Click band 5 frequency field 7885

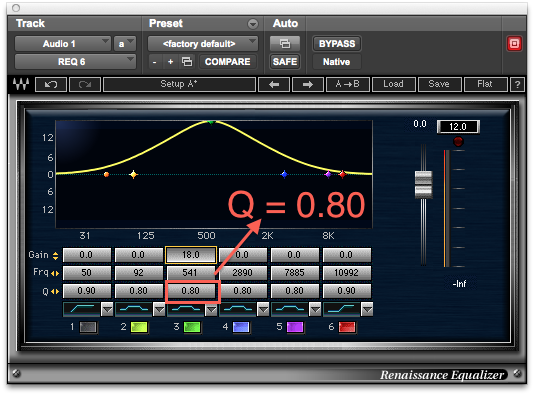tap(294, 273)
